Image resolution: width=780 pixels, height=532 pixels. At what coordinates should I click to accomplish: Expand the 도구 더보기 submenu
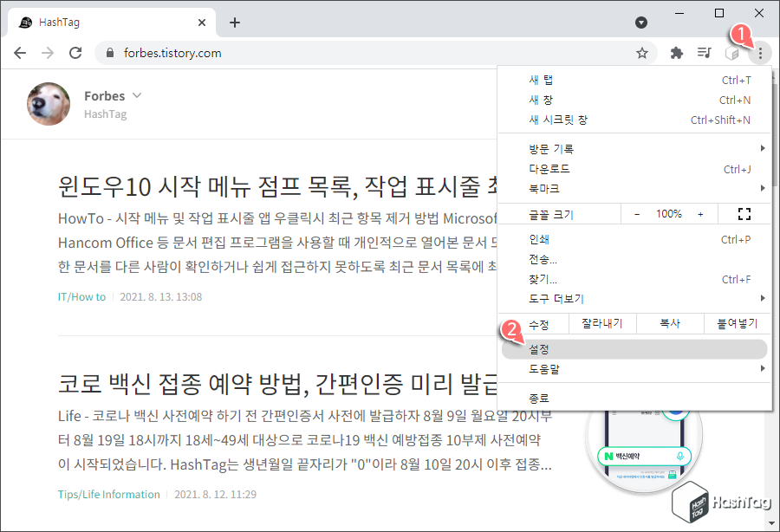[x=556, y=298]
